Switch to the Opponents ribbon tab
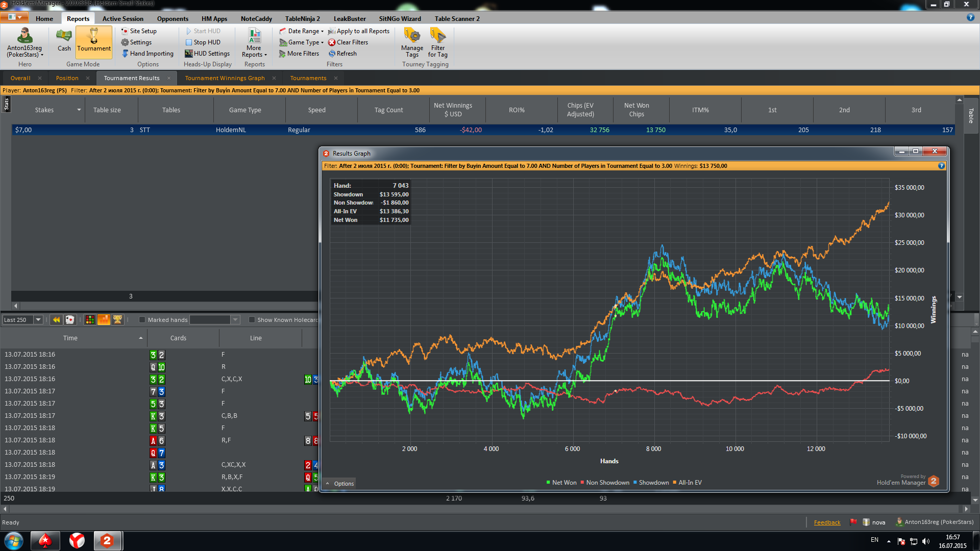This screenshot has height=551, width=980. [173, 19]
